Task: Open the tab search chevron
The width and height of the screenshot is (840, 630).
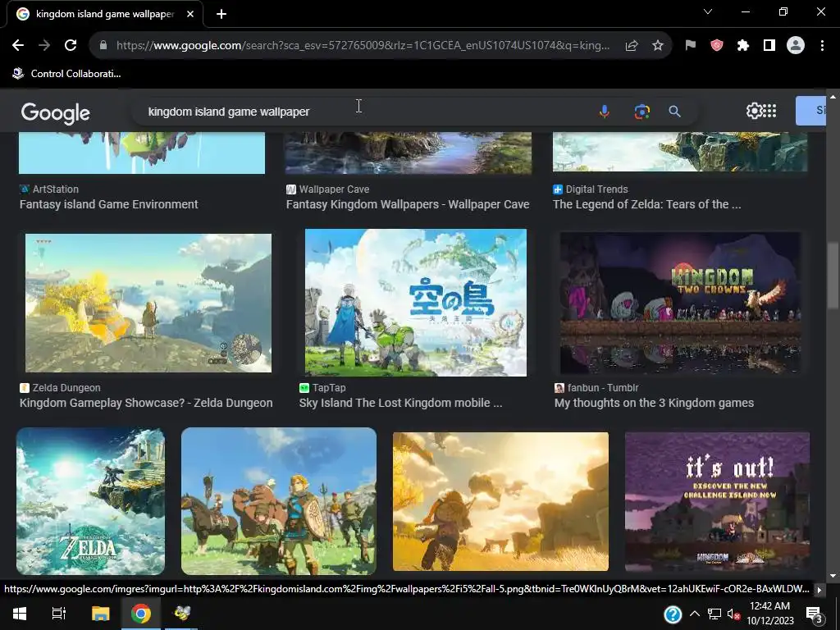Action: (x=708, y=11)
